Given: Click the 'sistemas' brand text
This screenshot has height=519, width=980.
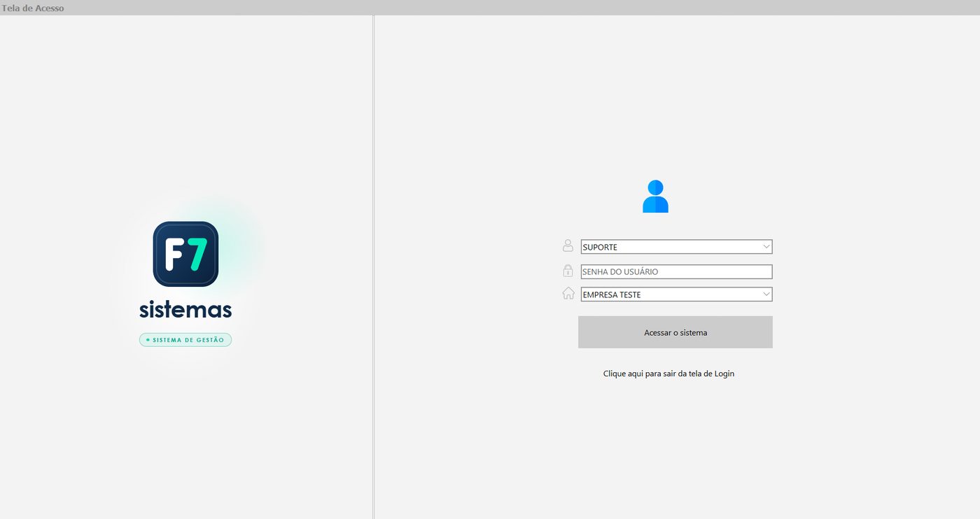Looking at the screenshot, I should pyautogui.click(x=185, y=309).
